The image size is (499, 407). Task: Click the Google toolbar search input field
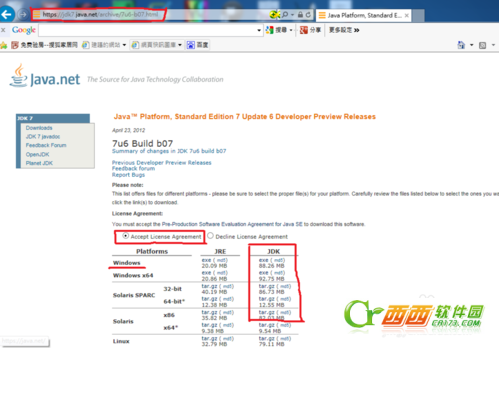coord(147,30)
